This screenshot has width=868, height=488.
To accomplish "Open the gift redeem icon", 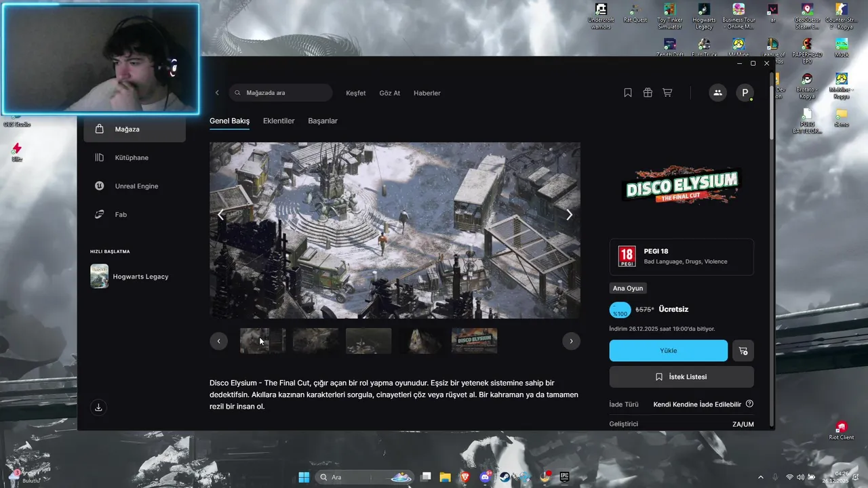I will click(648, 93).
